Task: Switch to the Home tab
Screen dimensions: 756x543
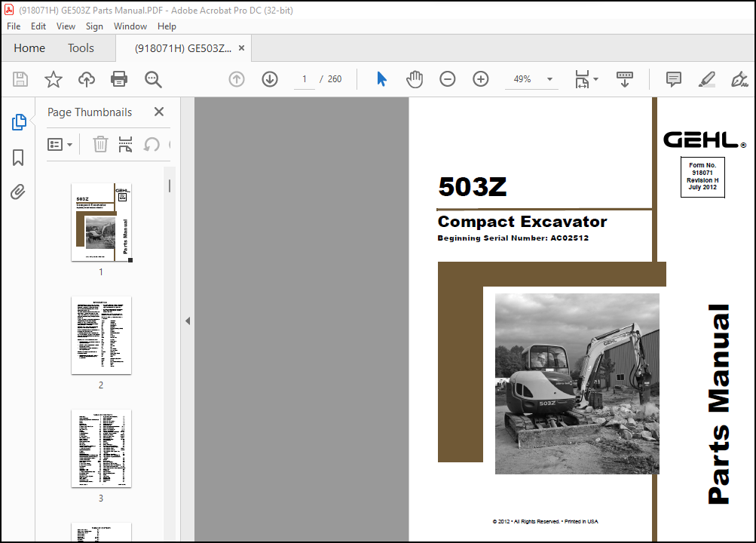Action: (x=29, y=48)
